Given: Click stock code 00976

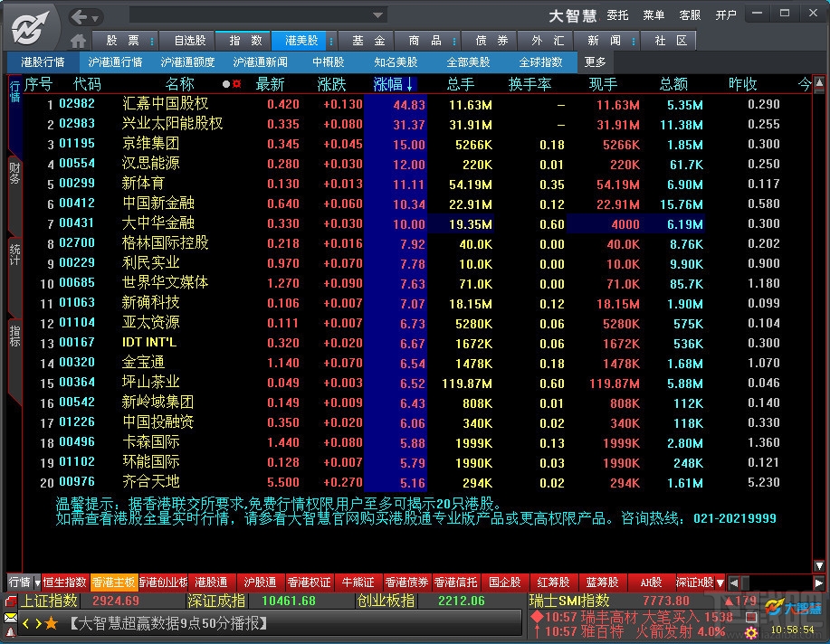Looking at the screenshot, I should [77, 482].
